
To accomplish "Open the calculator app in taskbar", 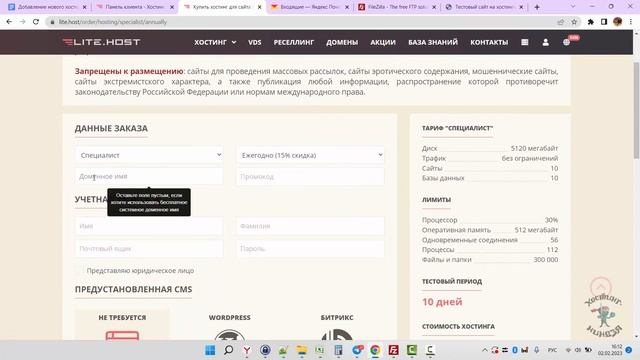I will tap(338, 350).
